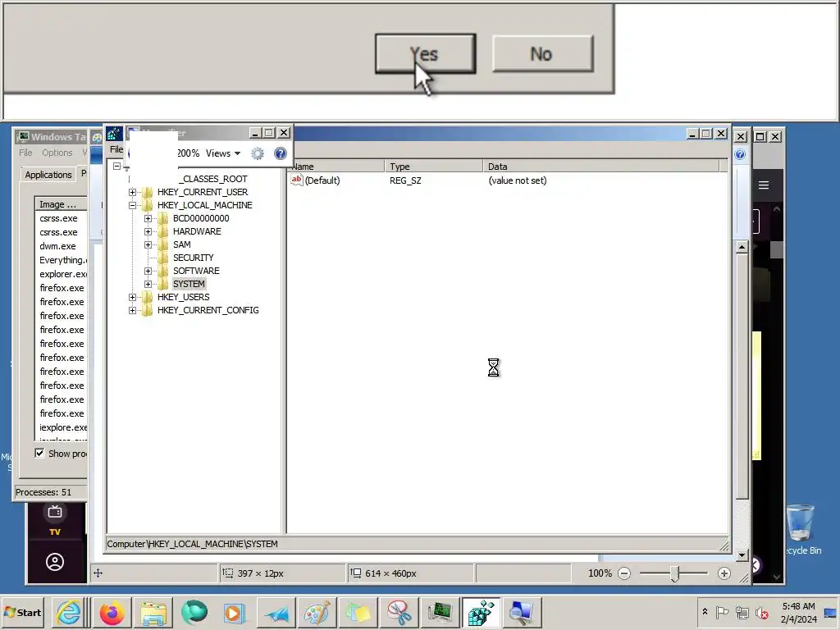Toggle Show processes from all users checkbox
The height and width of the screenshot is (630, 840).
point(39,453)
